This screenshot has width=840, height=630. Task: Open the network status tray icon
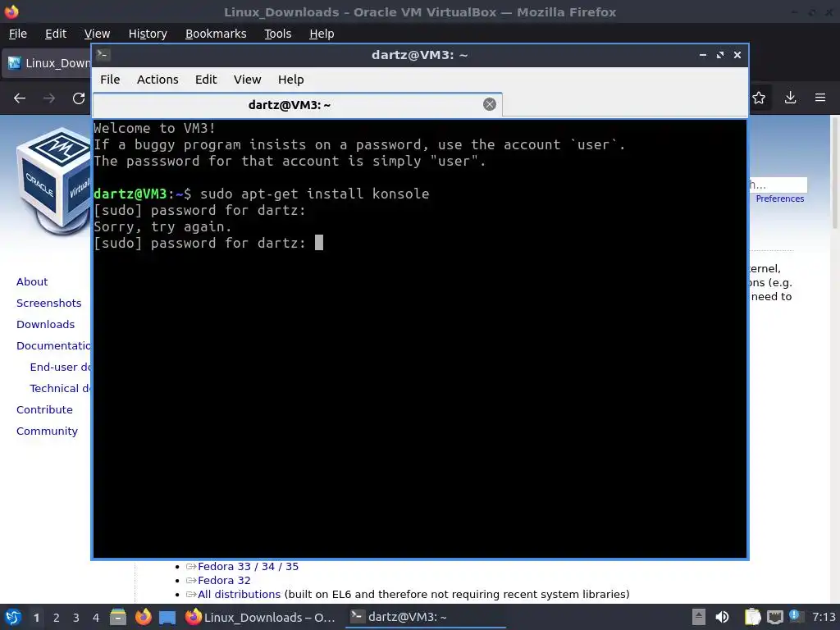point(774,618)
